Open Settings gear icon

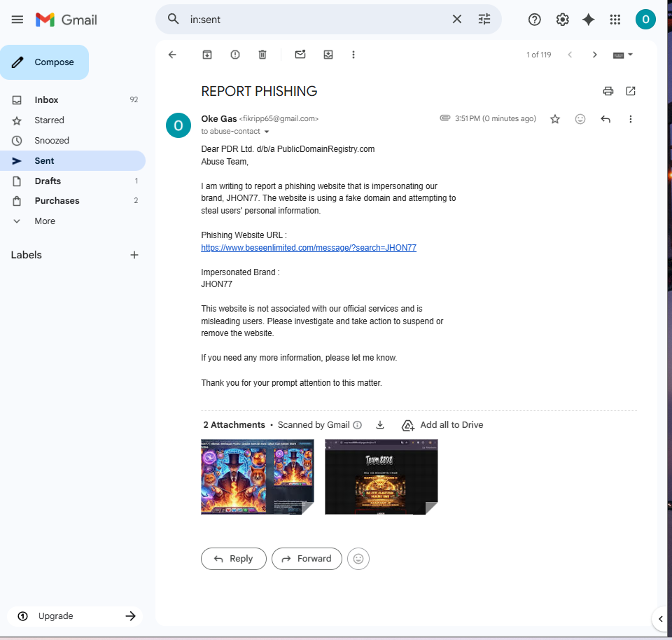pos(562,20)
